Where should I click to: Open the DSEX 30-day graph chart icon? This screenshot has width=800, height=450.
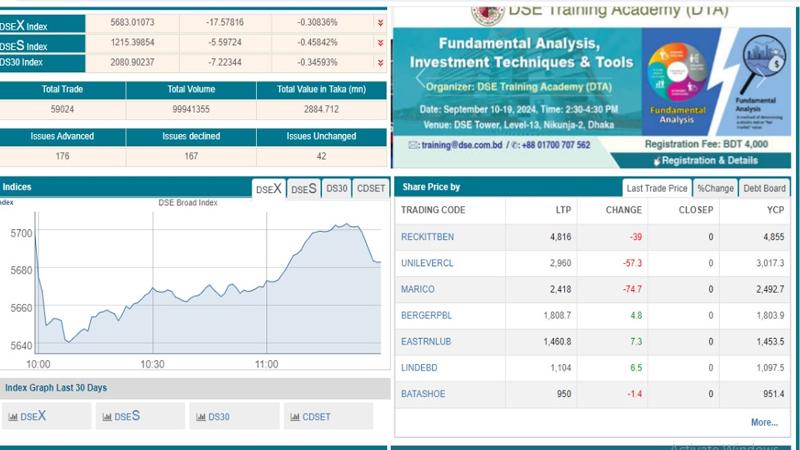[x=13, y=417]
